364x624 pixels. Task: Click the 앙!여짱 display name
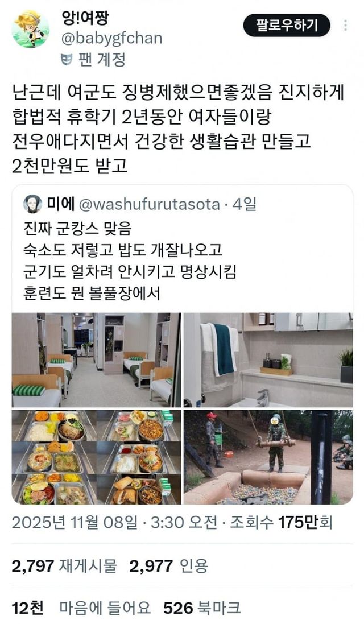pos(85,18)
